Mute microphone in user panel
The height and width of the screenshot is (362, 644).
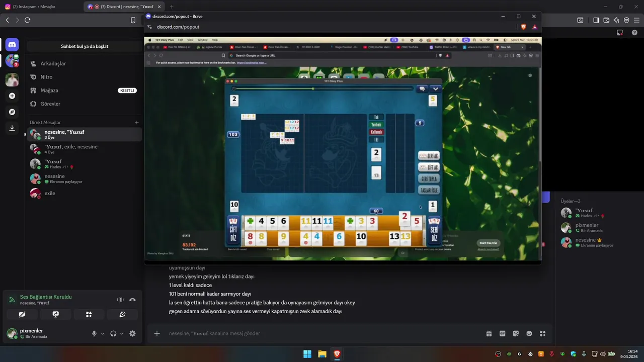[x=94, y=333]
